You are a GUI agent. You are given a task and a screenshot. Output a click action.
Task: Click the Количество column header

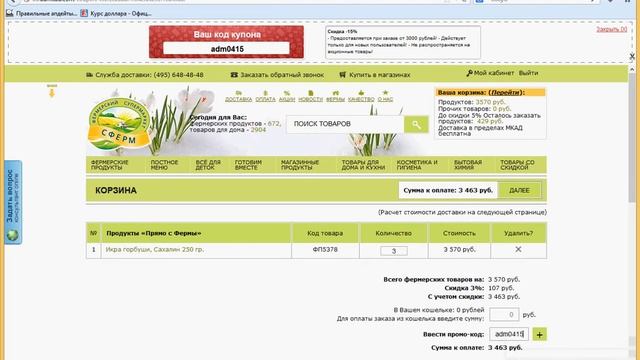coord(393,233)
